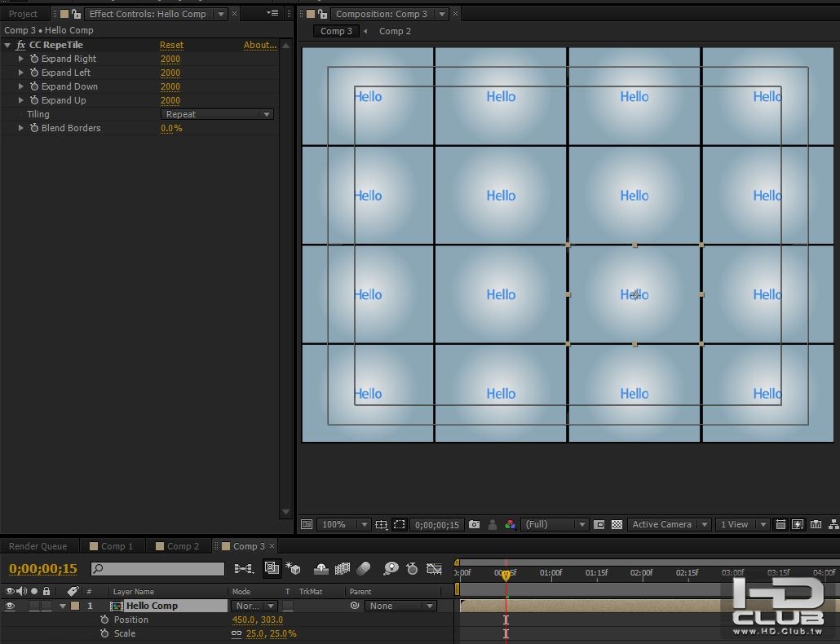Enable Motion Blur for the composition
Viewport: 840px width, 644px height.
364,569
